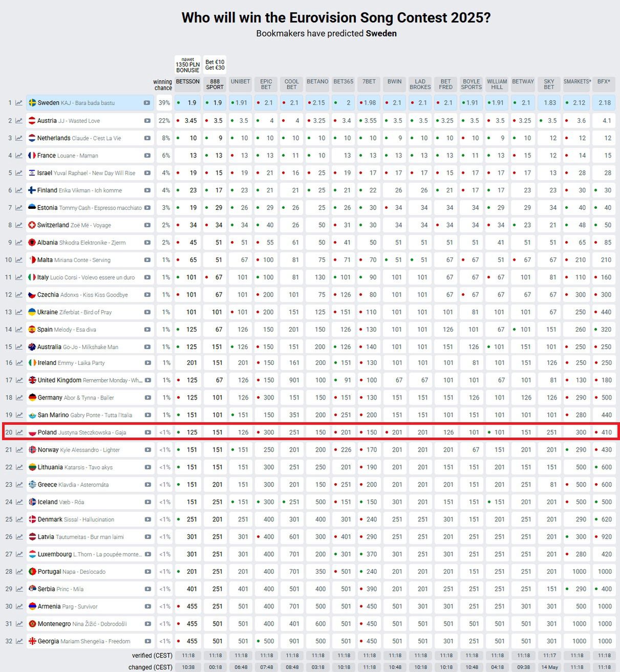Play video for Sweden KAJ entry
This screenshot has width=620, height=672.
(147, 103)
